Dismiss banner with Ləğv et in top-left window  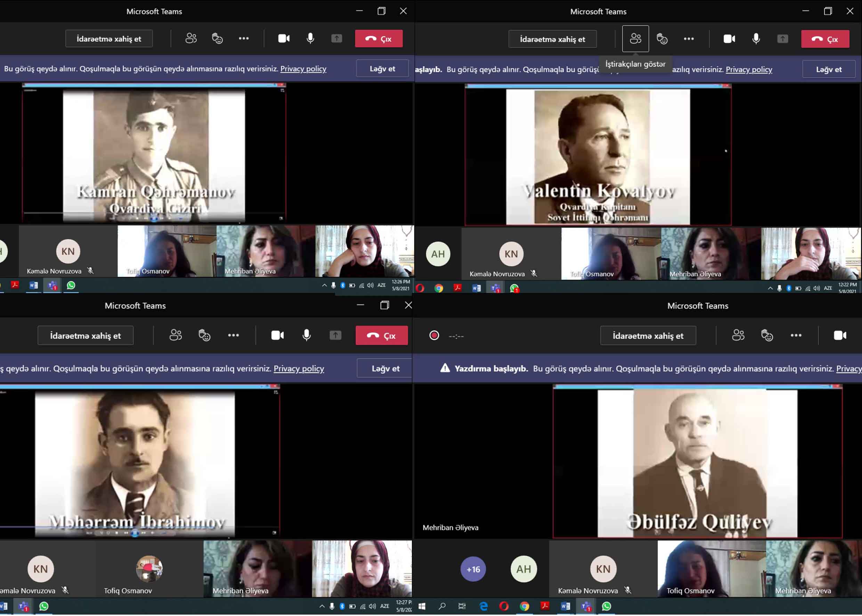click(x=382, y=68)
